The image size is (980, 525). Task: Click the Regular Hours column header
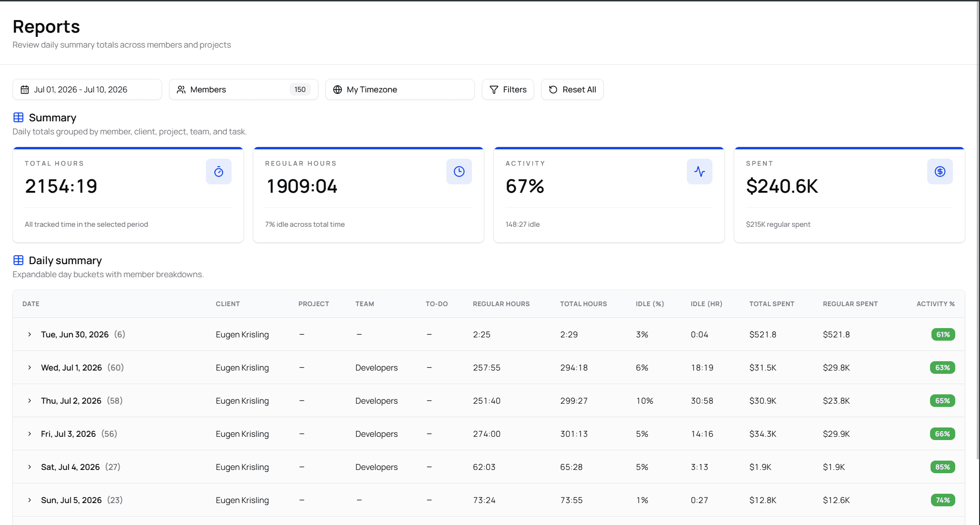click(x=501, y=304)
